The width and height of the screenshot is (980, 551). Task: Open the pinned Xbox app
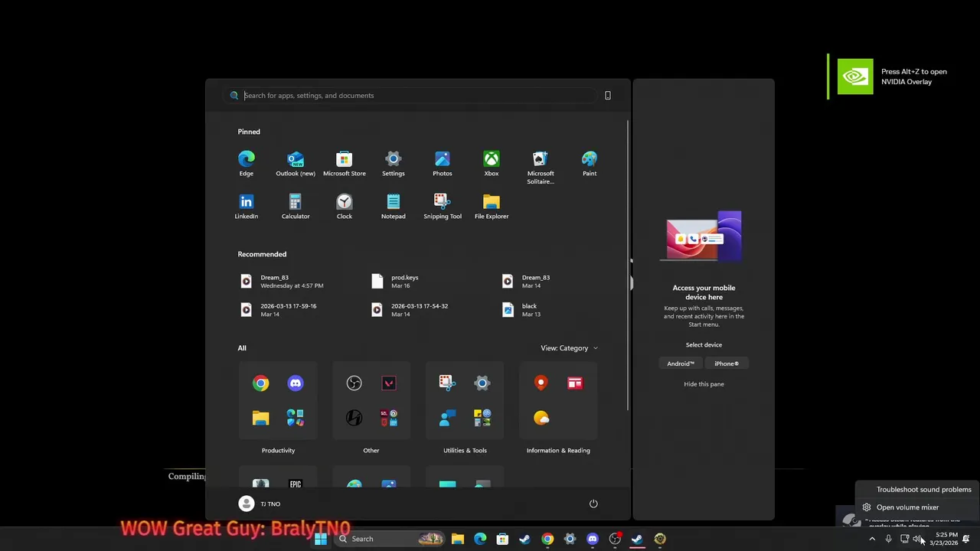pyautogui.click(x=492, y=164)
